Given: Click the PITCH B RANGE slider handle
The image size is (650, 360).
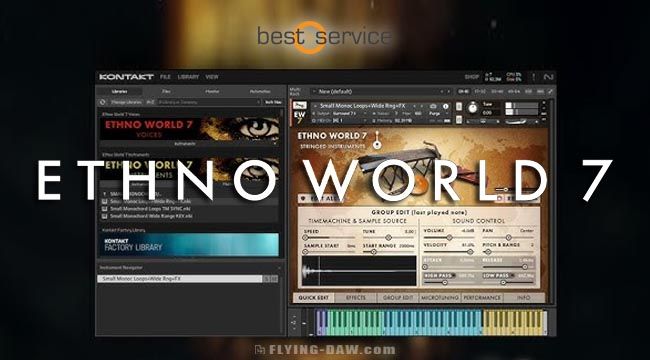Looking at the screenshot, I should tap(488, 252).
